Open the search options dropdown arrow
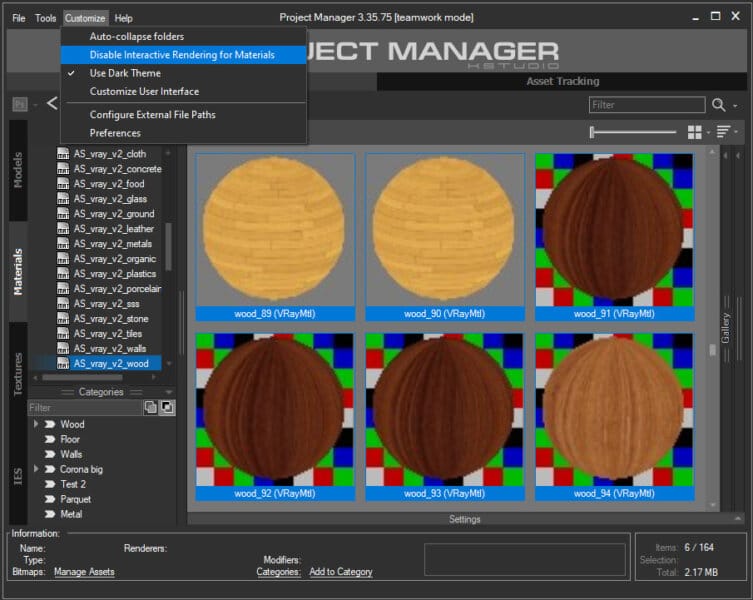The height and width of the screenshot is (600, 753). tap(735, 106)
